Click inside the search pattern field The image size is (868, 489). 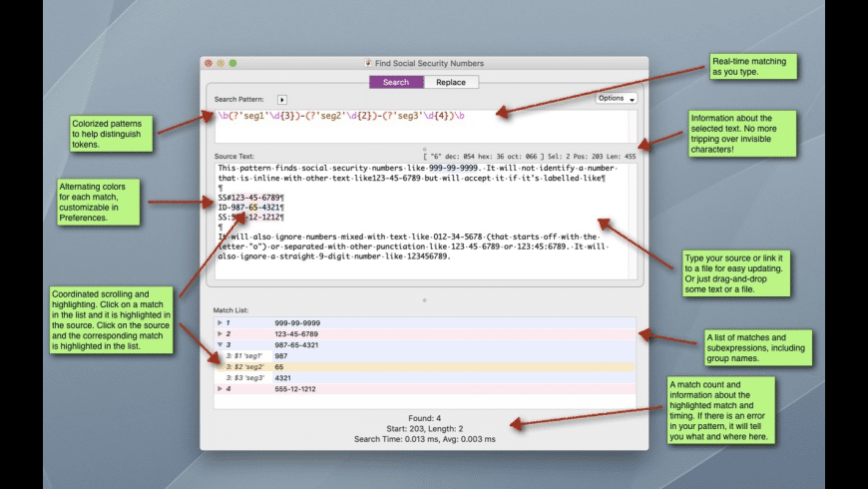click(x=425, y=127)
